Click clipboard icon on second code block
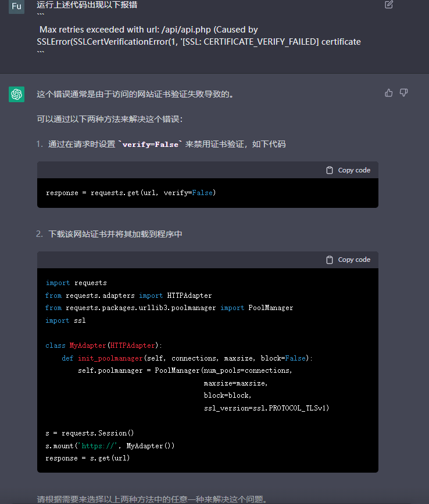The image size is (429, 504). pyautogui.click(x=330, y=260)
